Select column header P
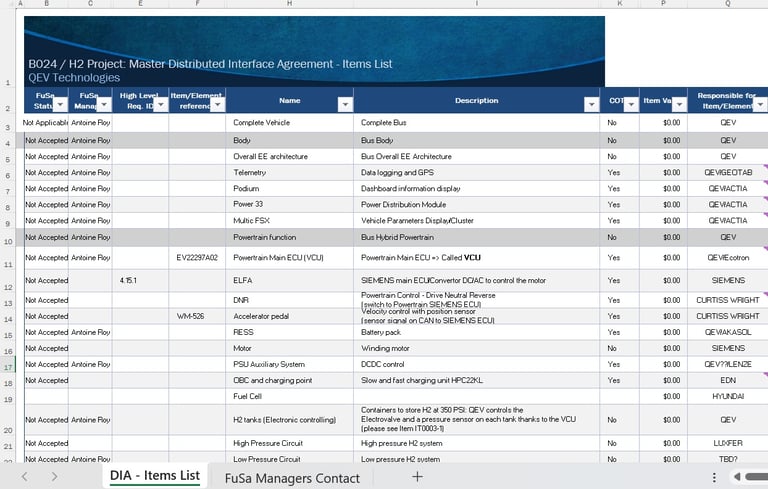This screenshot has height=489, width=768. (663, 3)
